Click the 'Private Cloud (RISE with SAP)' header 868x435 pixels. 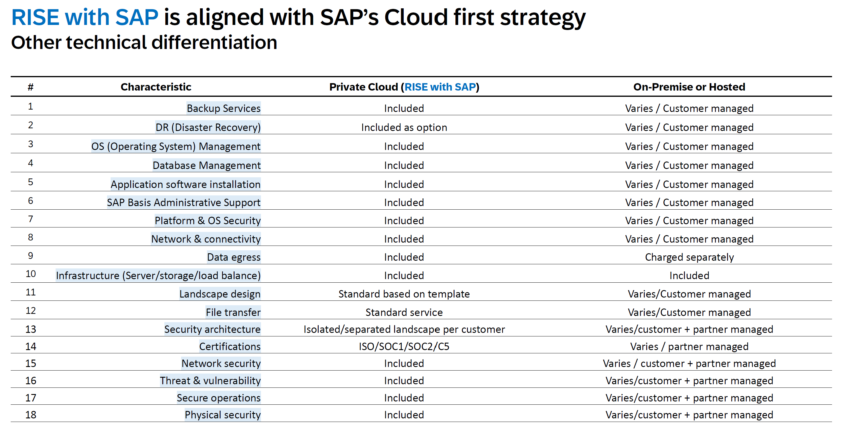[404, 87]
